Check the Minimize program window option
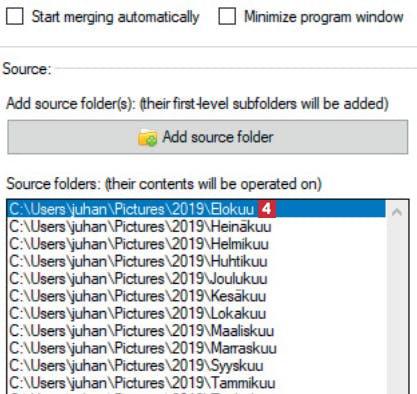Screen dimensions: 417x394 (227, 16)
